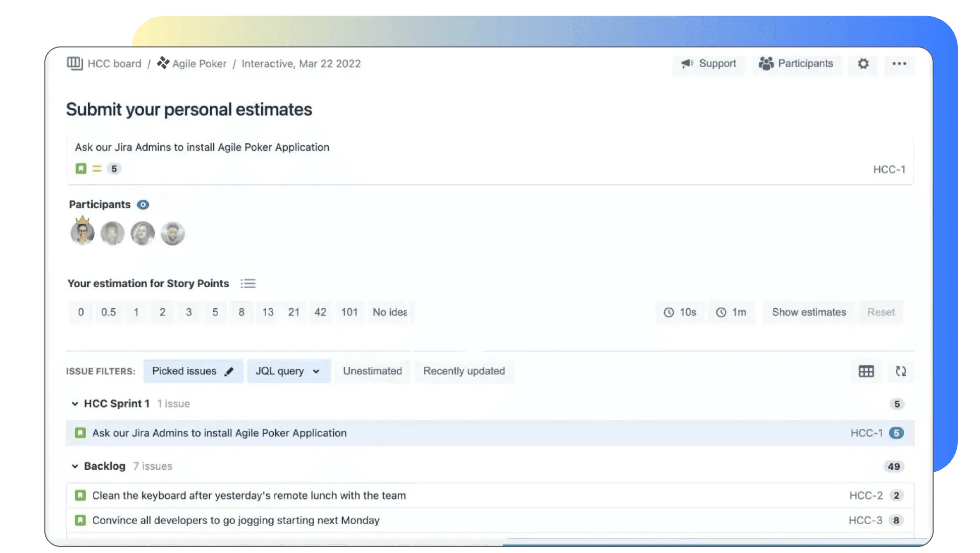Collapse the Backlog section

coord(75,466)
